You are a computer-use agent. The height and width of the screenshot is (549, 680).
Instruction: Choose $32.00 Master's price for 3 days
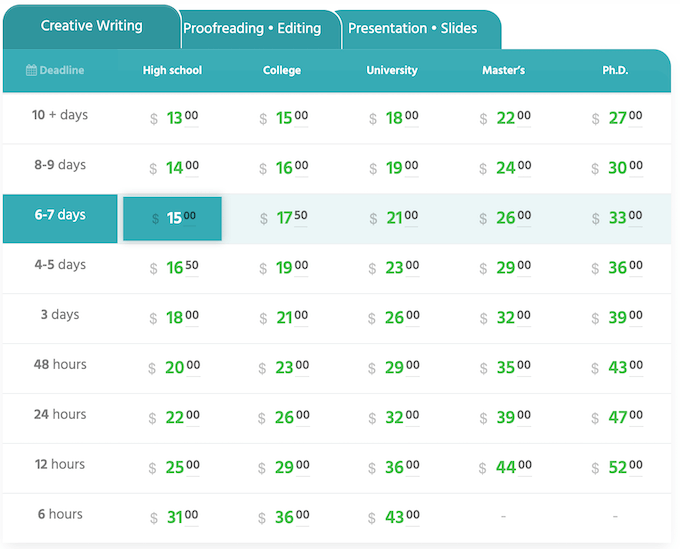(505, 318)
